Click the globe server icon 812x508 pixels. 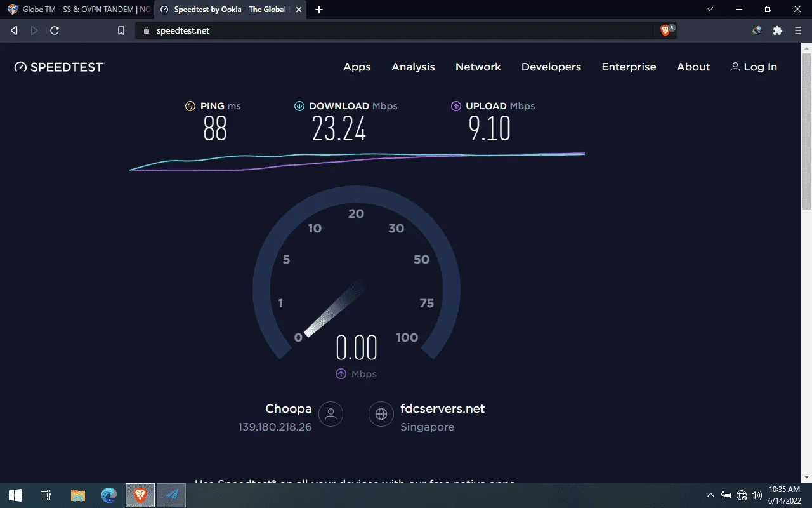point(381,414)
